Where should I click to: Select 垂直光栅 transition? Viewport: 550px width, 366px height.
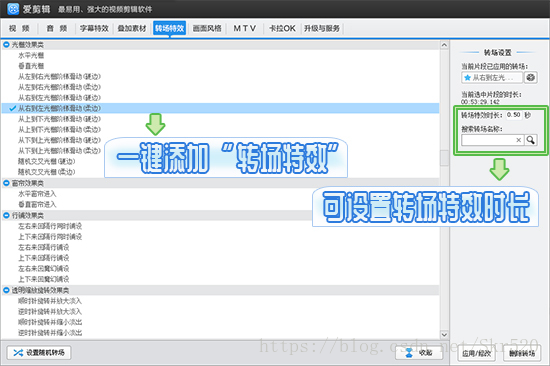(x=31, y=66)
